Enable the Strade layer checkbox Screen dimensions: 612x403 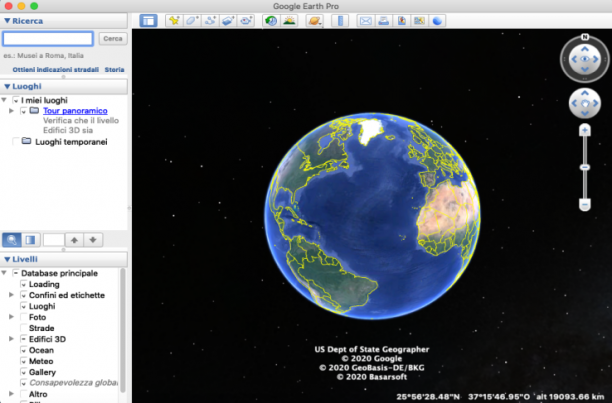tap(24, 328)
